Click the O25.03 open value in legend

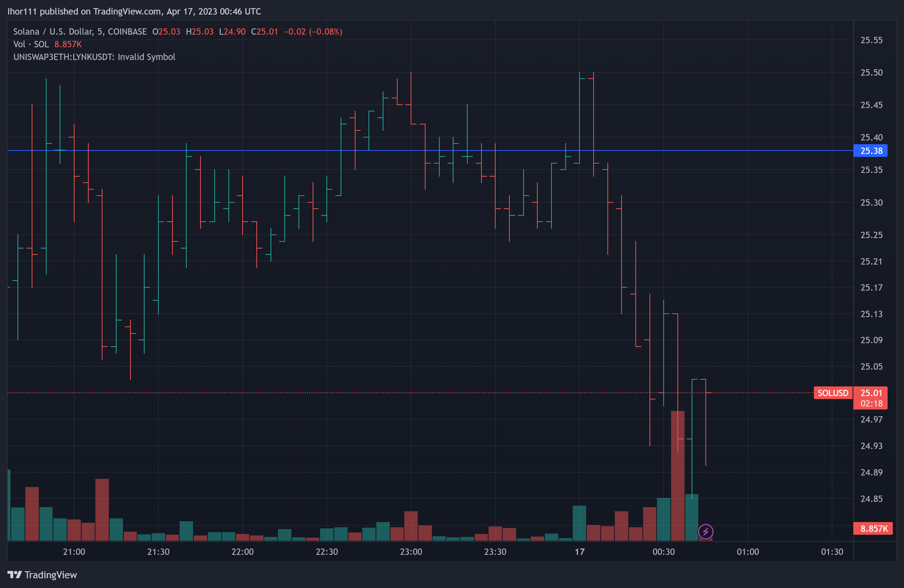tap(166, 32)
